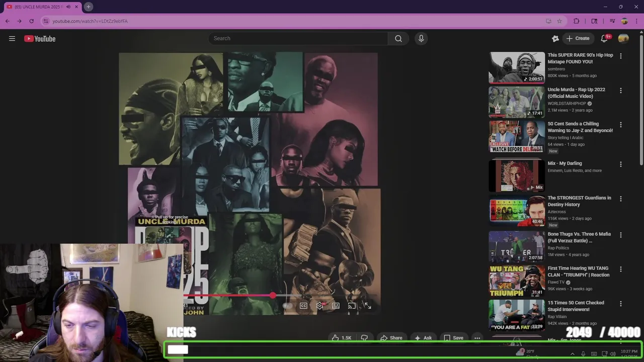Open options for Rap Up 2022 video
This screenshot has height=362, width=644.
tap(620, 90)
